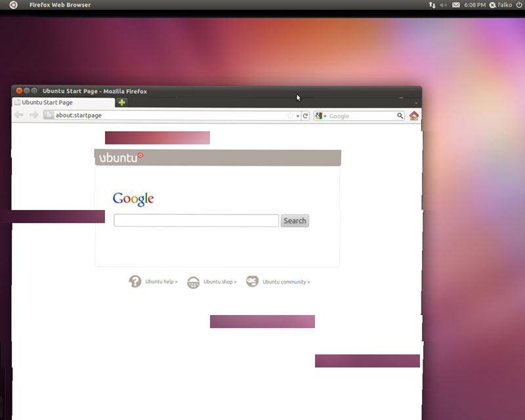Screen dimensions: 525x420
Task: Open the falko user menu
Action: (501, 5)
